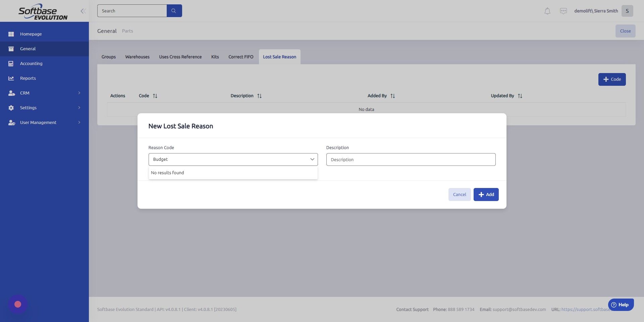Switch to the Uses Cross Reference tab

click(x=180, y=57)
